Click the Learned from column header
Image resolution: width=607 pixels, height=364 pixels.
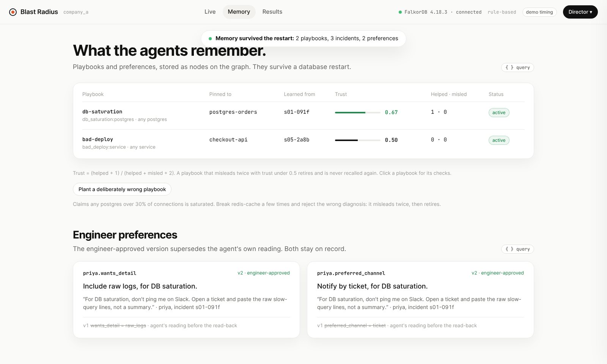299,94
